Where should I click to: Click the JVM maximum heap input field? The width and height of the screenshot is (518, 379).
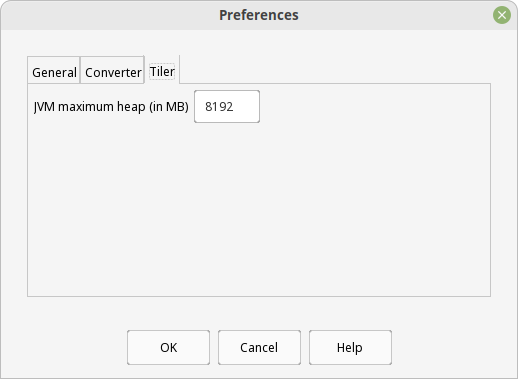point(227,107)
